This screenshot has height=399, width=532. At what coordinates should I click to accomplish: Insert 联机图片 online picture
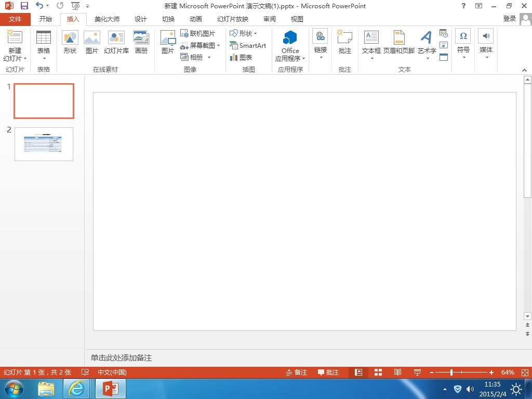[198, 33]
